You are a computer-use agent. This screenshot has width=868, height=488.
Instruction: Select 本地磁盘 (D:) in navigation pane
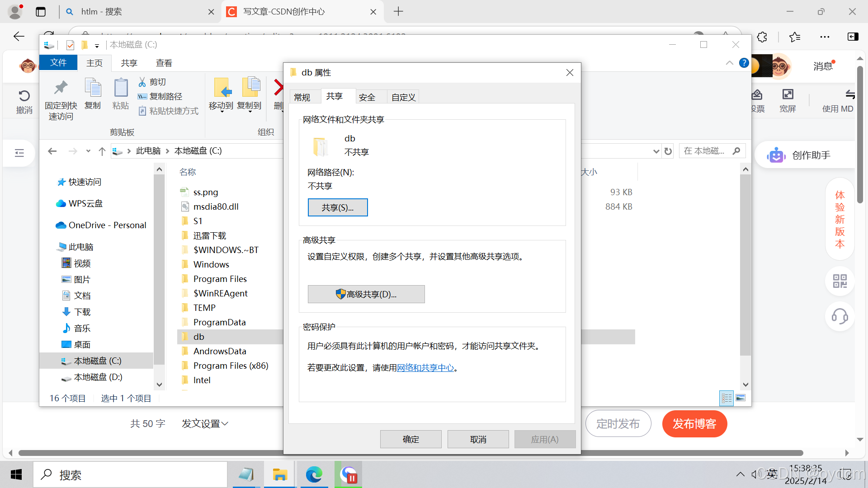coord(98,377)
